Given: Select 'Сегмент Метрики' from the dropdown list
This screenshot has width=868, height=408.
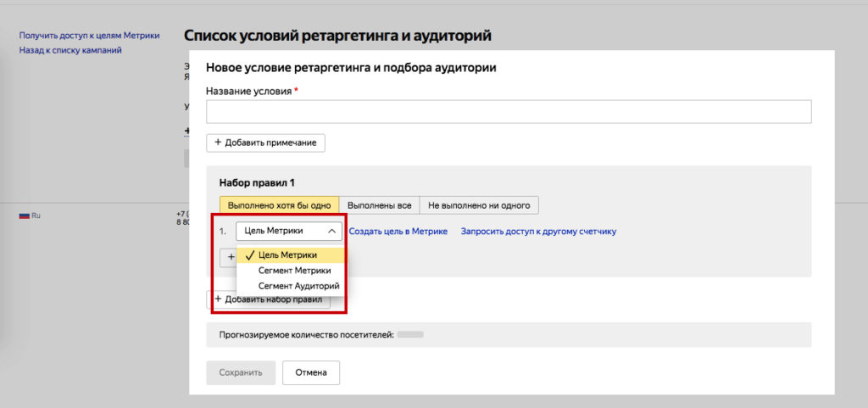Looking at the screenshot, I should coord(294,271).
